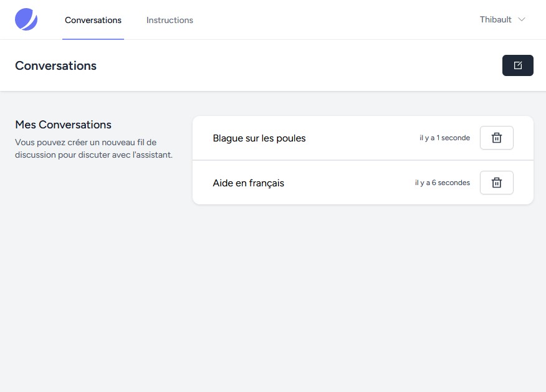Image resolution: width=546 pixels, height=392 pixels.
Task: Open the Blague sur les poules conversation
Action: tap(259, 138)
